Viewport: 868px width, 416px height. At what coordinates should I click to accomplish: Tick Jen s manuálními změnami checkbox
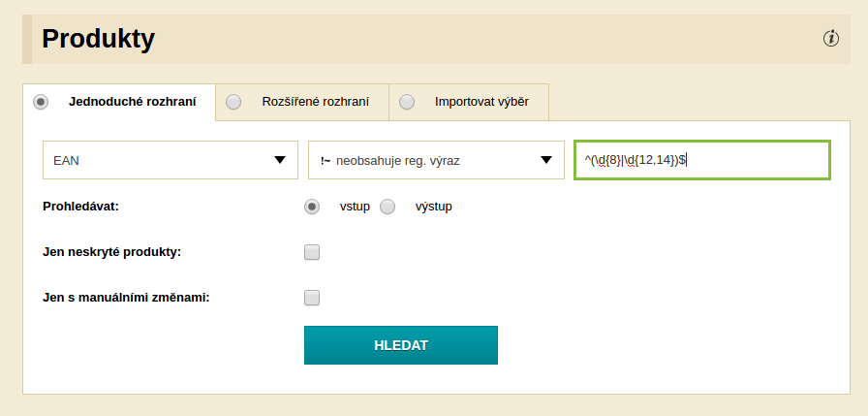click(312, 298)
